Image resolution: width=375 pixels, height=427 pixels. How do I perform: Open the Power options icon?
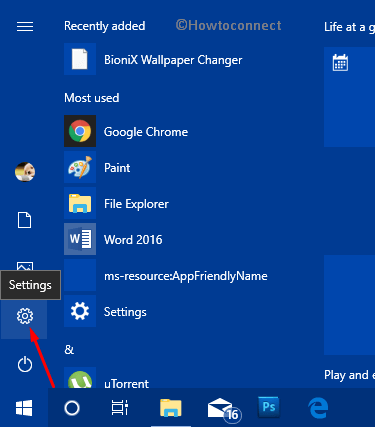click(x=25, y=364)
